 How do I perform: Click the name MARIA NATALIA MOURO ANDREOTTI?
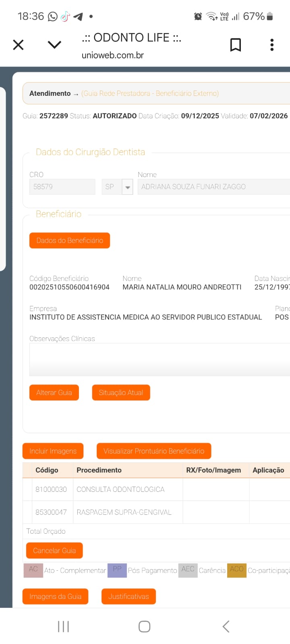182,287
